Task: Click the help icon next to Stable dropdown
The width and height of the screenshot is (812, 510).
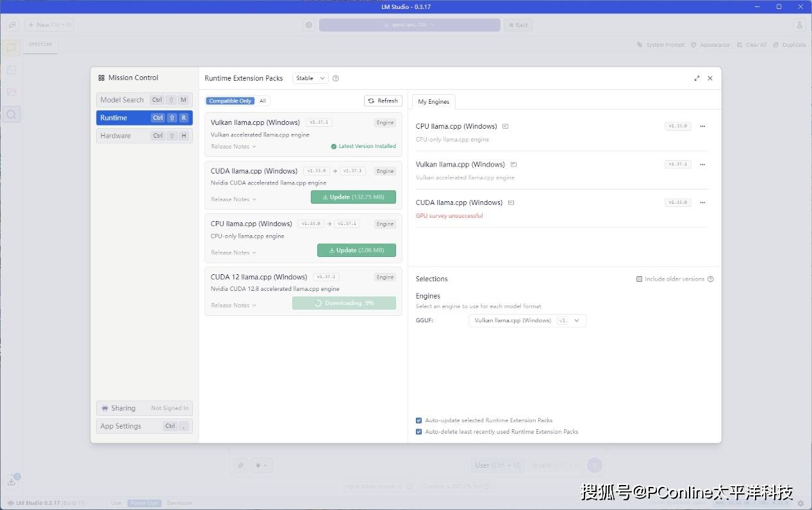Action: (335, 78)
